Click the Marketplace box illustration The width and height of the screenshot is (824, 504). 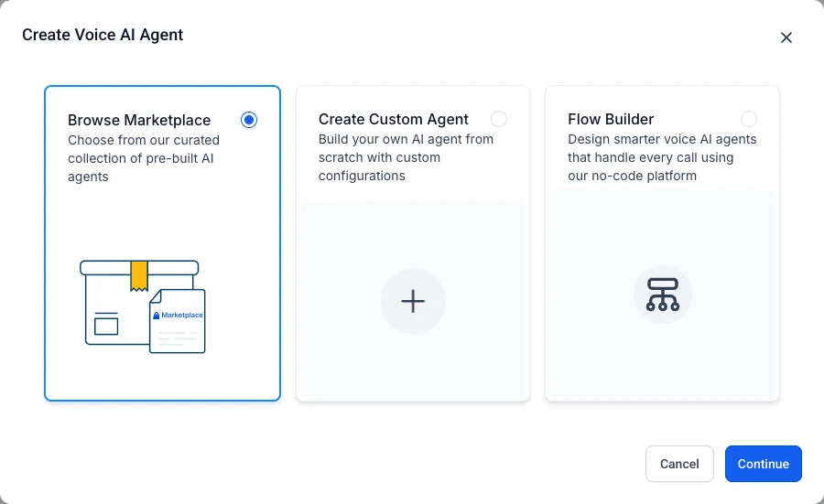coord(143,306)
